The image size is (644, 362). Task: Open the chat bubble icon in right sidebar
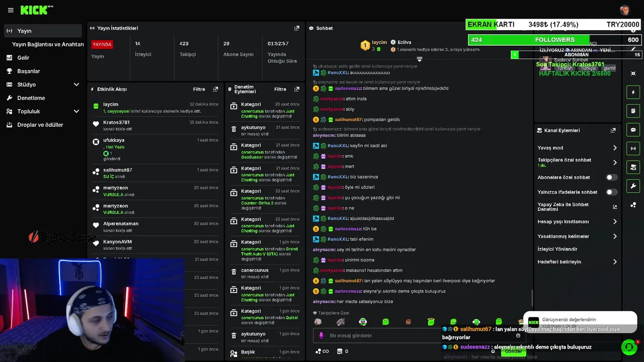(x=633, y=130)
